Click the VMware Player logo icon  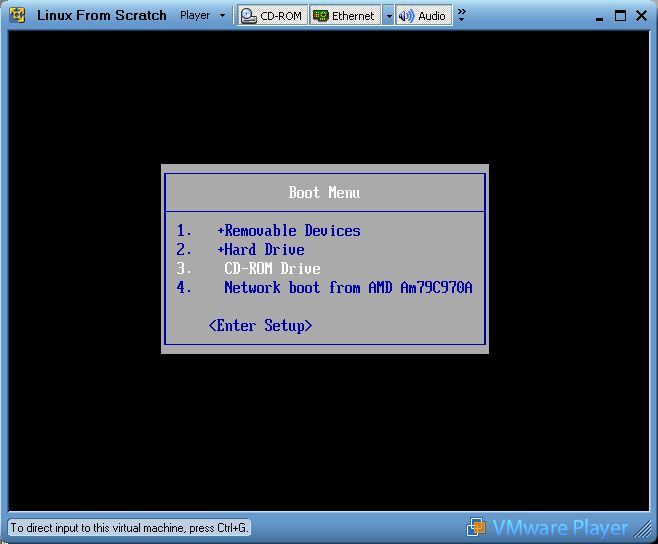click(476, 527)
